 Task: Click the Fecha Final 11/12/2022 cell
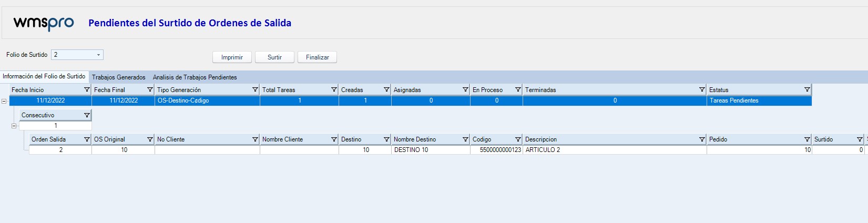(x=123, y=100)
